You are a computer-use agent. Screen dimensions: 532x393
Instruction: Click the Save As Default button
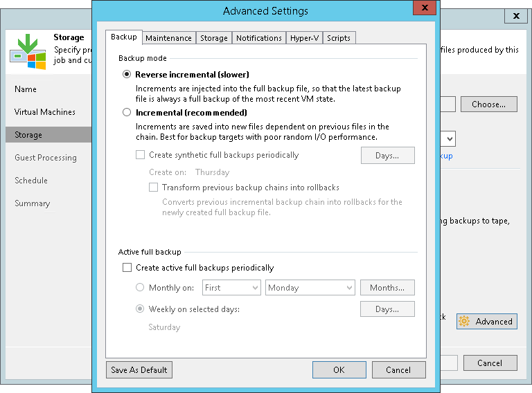pos(139,370)
